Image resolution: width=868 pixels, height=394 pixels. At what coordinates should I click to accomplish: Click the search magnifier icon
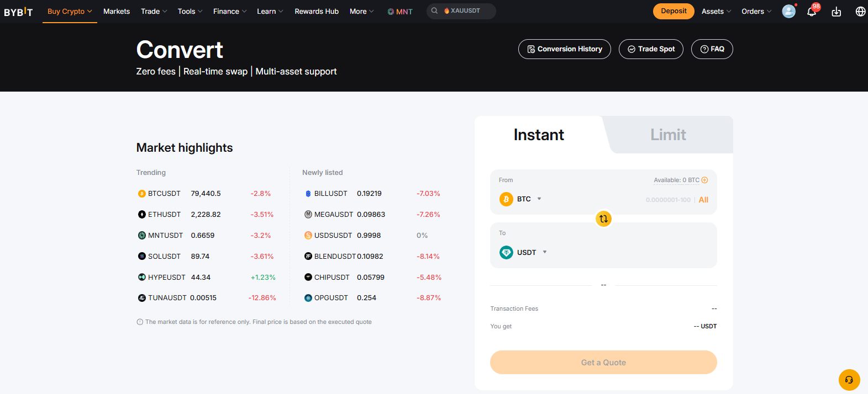(x=435, y=10)
